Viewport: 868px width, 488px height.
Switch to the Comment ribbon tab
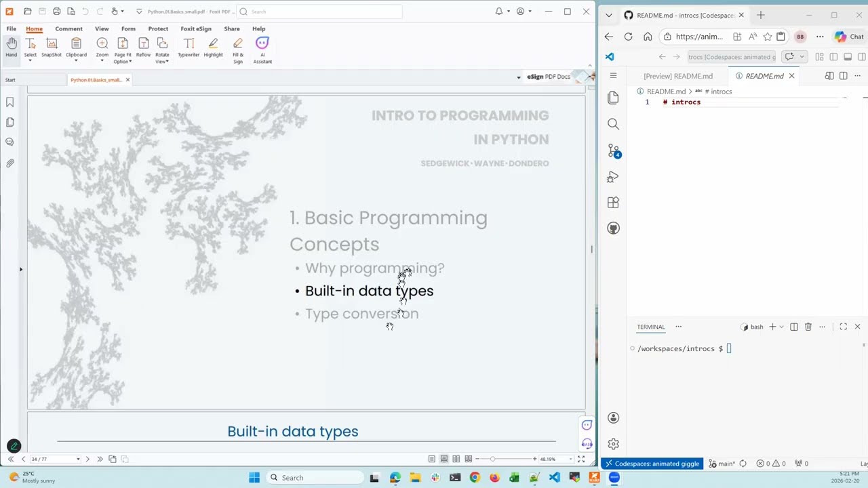[x=68, y=28]
